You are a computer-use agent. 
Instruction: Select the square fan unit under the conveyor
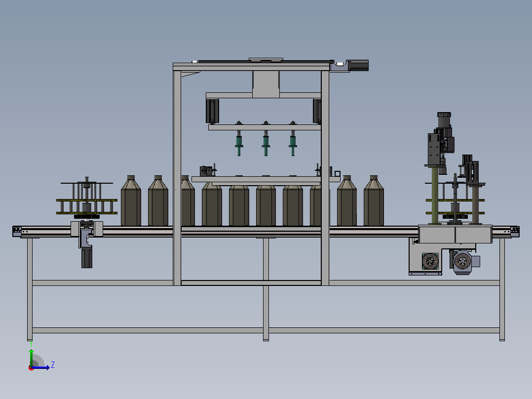[x=430, y=261]
